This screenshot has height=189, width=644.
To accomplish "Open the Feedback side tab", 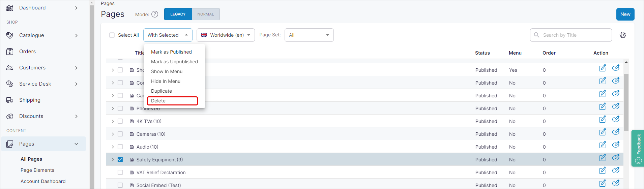I will pyautogui.click(x=638, y=148).
